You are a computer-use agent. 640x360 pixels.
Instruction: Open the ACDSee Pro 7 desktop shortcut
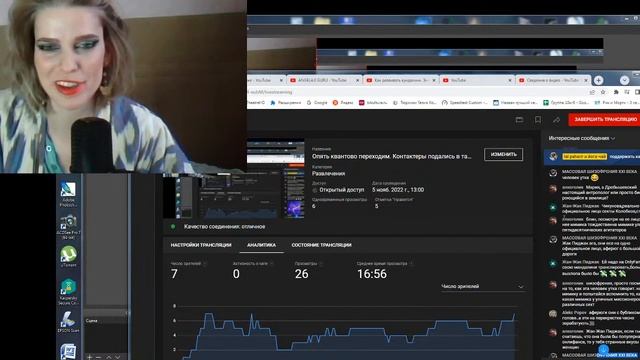coord(68,227)
